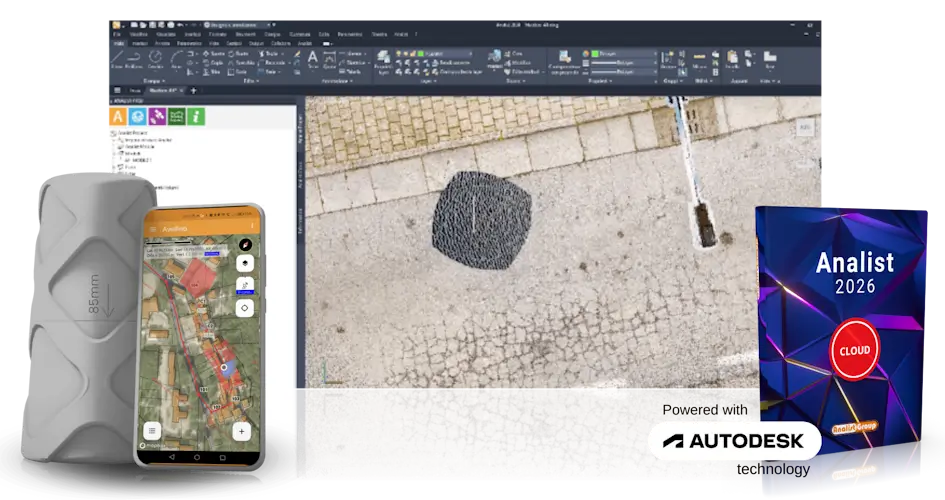Open the Visualizza menu
Screen dimensions: 945x500
click(166, 35)
